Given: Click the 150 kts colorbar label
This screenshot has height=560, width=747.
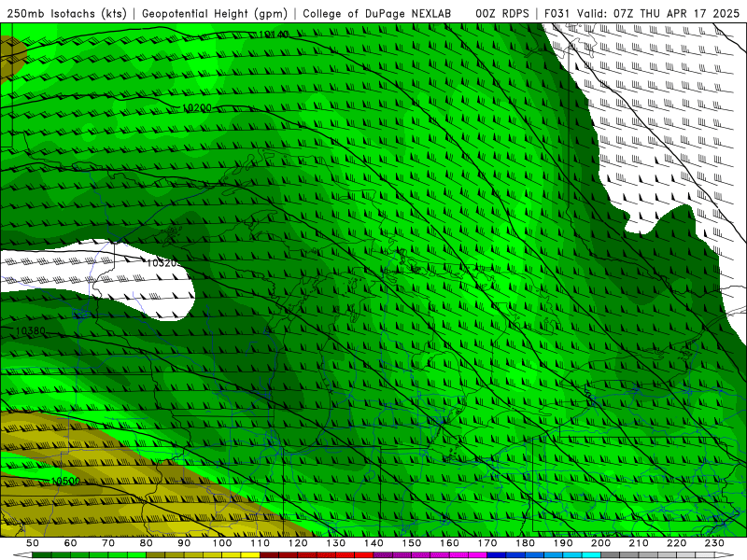Looking at the screenshot, I should tap(412, 543).
